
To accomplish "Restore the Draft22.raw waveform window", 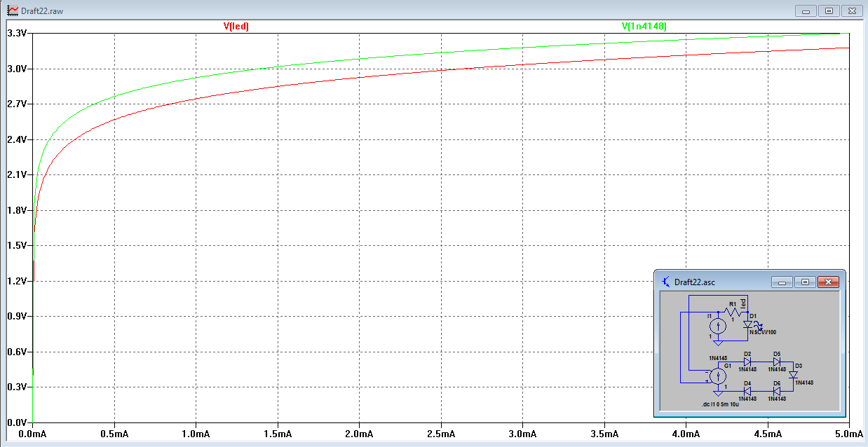I will 829,11.
